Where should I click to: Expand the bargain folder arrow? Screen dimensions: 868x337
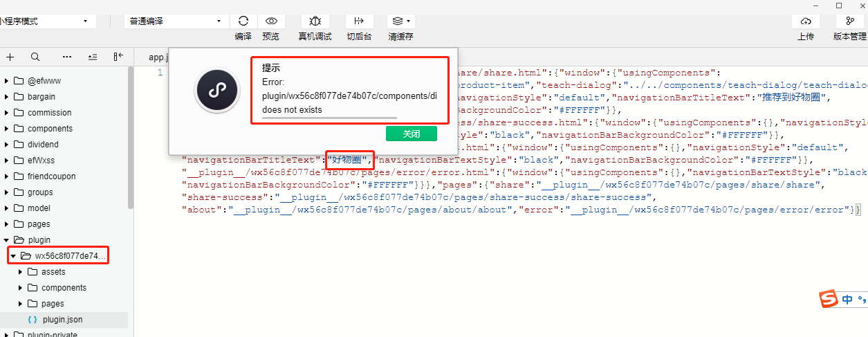pyautogui.click(x=7, y=97)
